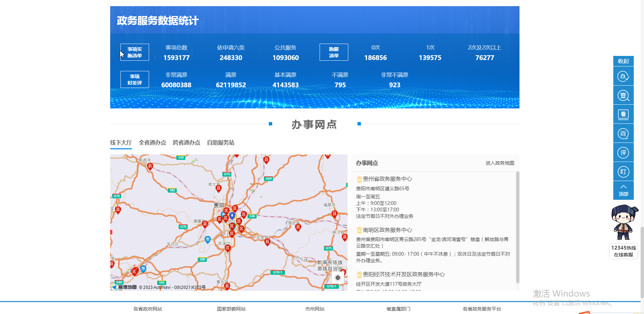The height and width of the screenshot is (314, 644).
Task: Click the blue 市 marker near 安顺
Action: [143, 269]
